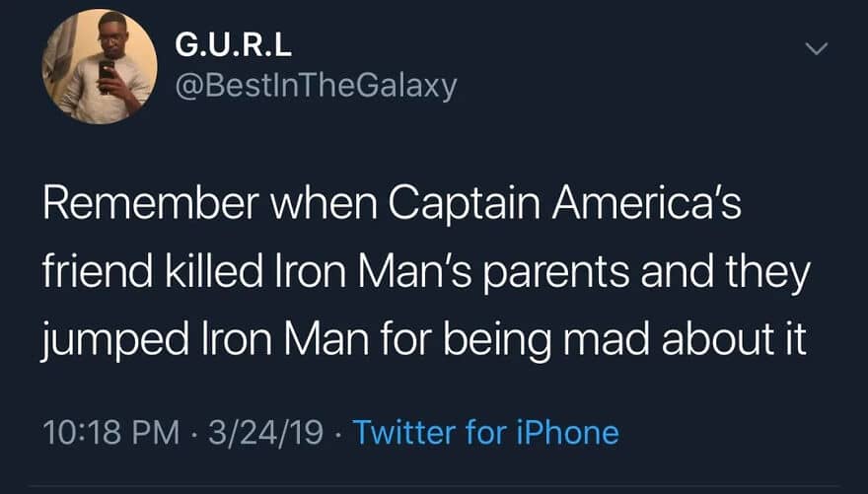
Task: Click the Twitter for iPhone source link
Action: 485,432
